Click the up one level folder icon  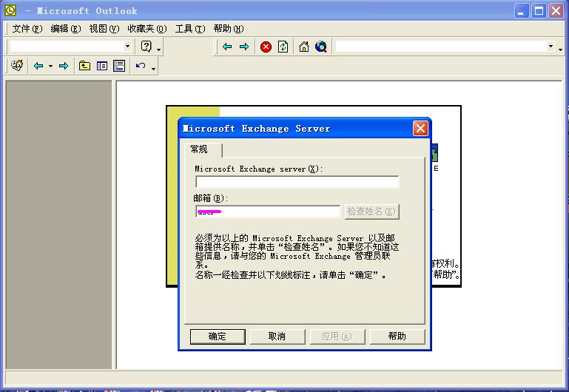84,66
